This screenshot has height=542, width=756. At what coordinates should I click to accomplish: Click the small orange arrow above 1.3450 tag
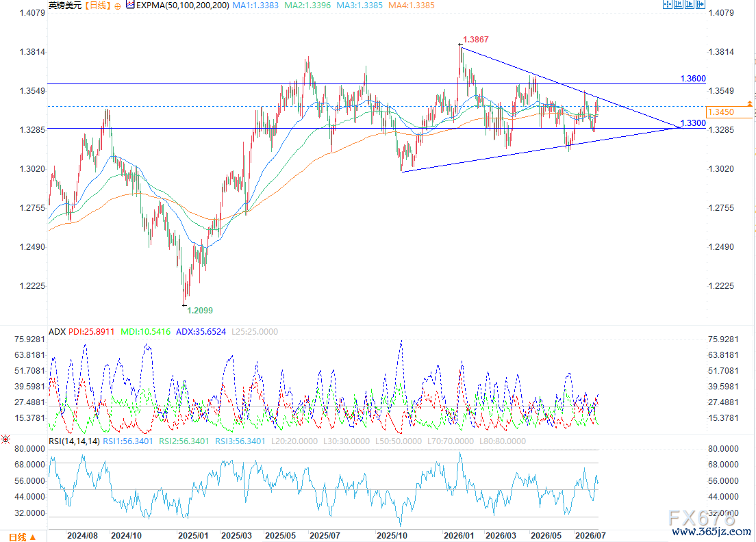tap(749, 103)
